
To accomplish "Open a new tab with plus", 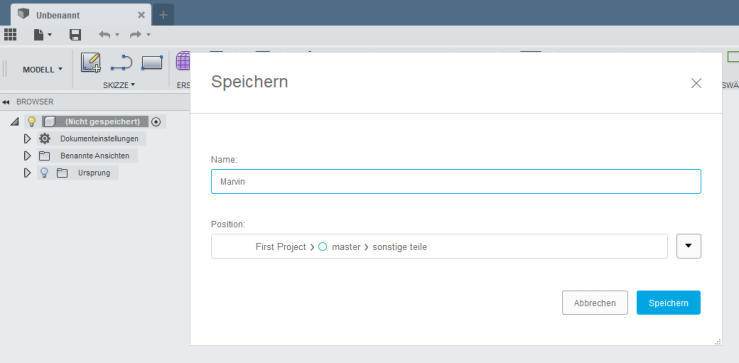I will tap(163, 15).
